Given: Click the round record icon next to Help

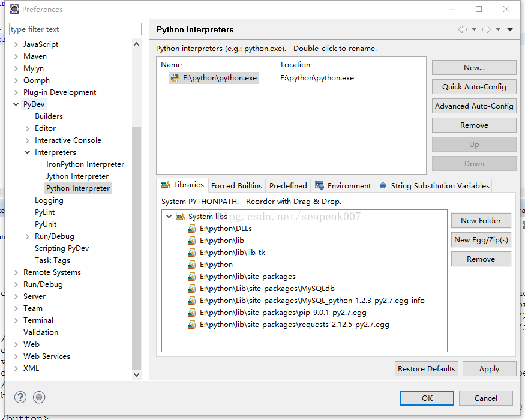Looking at the screenshot, I should (39, 397).
